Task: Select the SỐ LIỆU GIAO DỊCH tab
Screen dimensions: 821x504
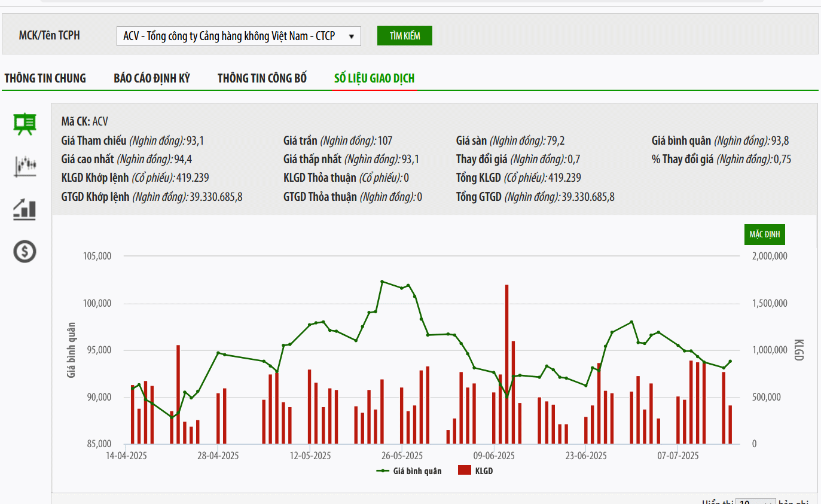Action: pyautogui.click(x=374, y=78)
